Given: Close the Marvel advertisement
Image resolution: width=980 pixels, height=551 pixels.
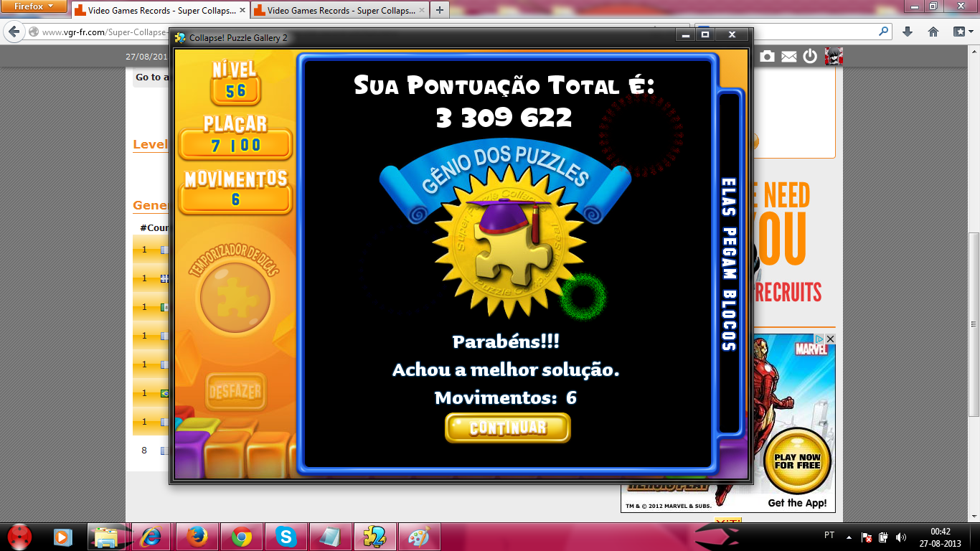Looking at the screenshot, I should 830,339.
